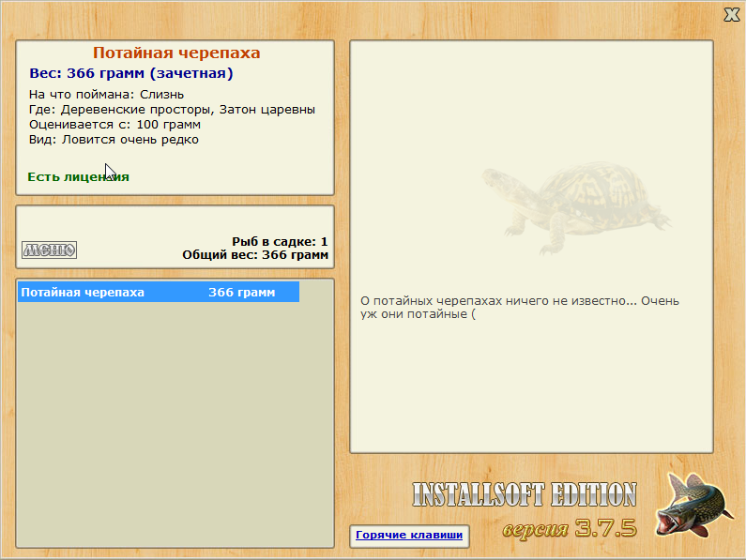Image resolution: width=746 pixels, height=560 pixels.
Task: Open the Горячие клавиши link
Action: pos(409,535)
